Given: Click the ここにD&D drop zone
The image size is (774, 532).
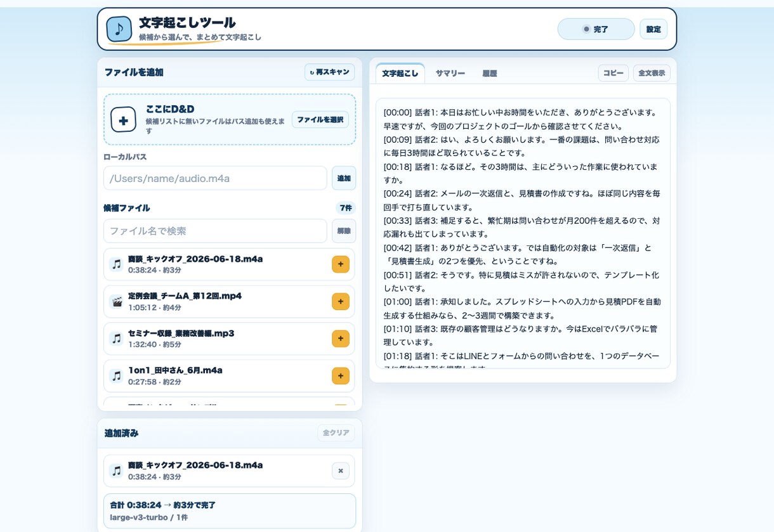Looking at the screenshot, I should (x=230, y=119).
